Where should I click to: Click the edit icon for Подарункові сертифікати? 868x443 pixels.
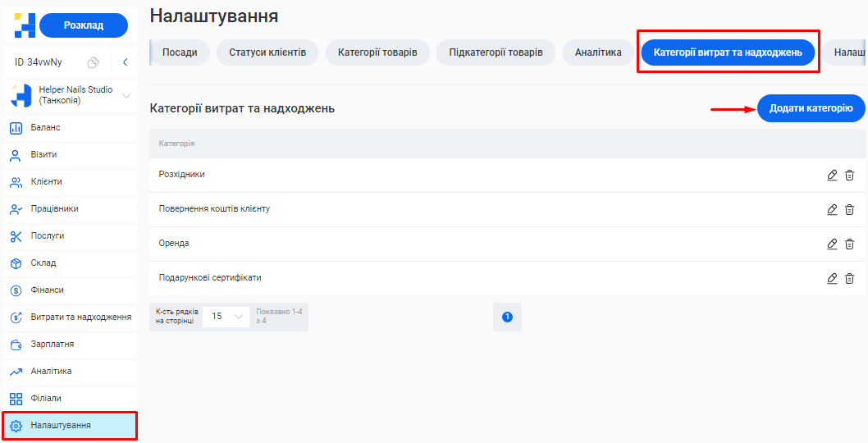(x=832, y=278)
